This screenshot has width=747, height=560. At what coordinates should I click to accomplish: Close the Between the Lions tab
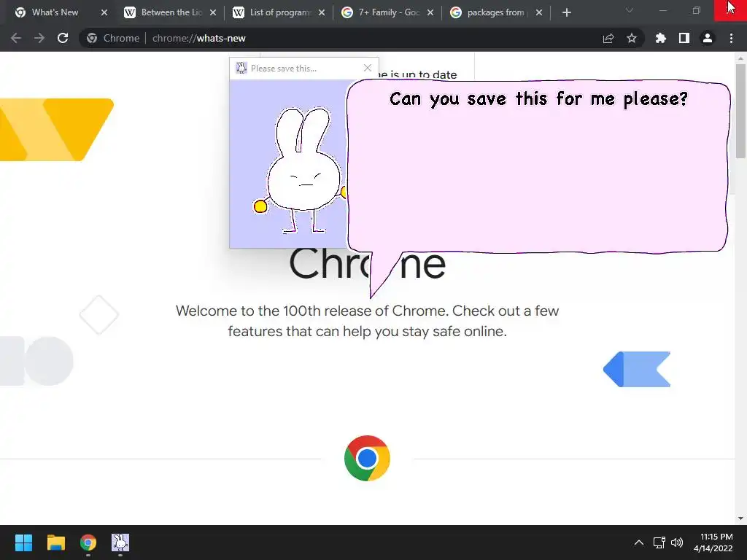213,12
